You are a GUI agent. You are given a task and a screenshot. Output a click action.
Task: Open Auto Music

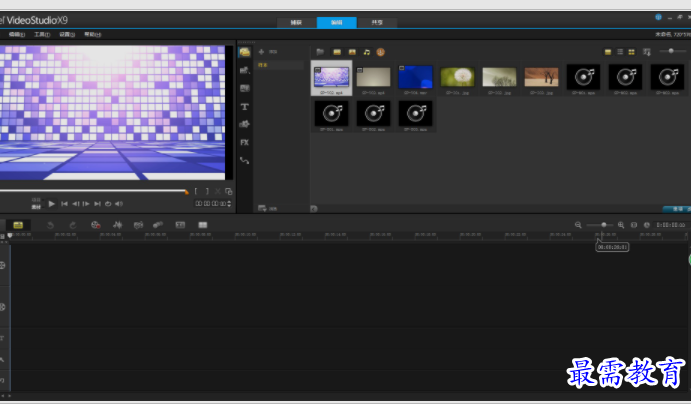coord(138,225)
